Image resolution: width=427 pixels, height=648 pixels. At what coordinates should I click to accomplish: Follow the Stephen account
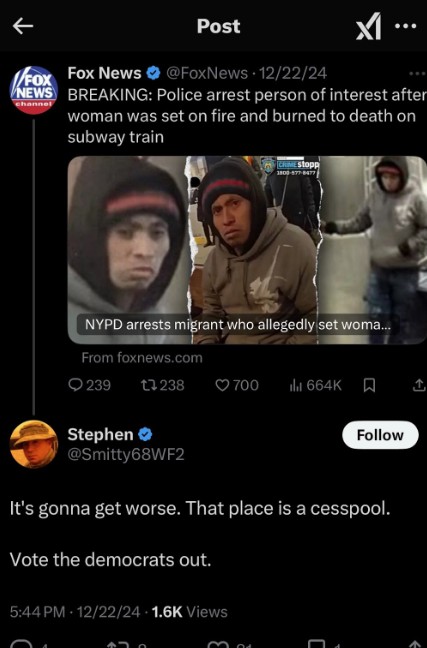[x=380, y=435]
